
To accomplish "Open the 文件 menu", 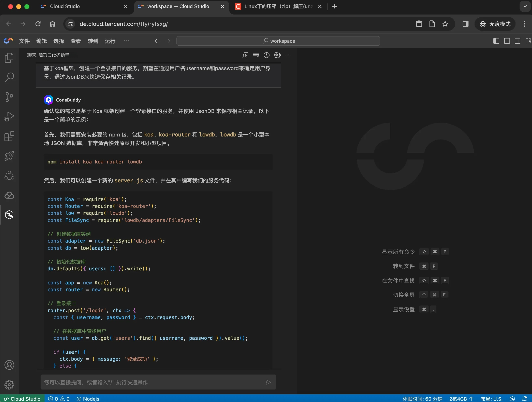I will tap(24, 41).
